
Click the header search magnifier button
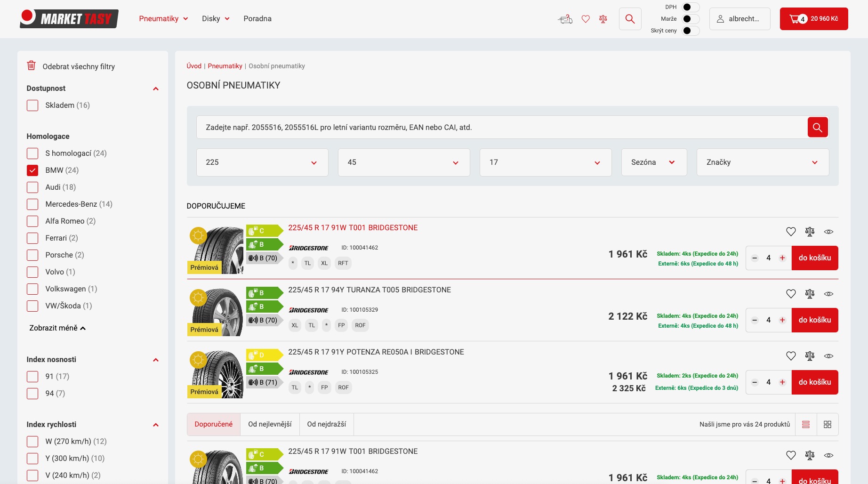coord(630,19)
